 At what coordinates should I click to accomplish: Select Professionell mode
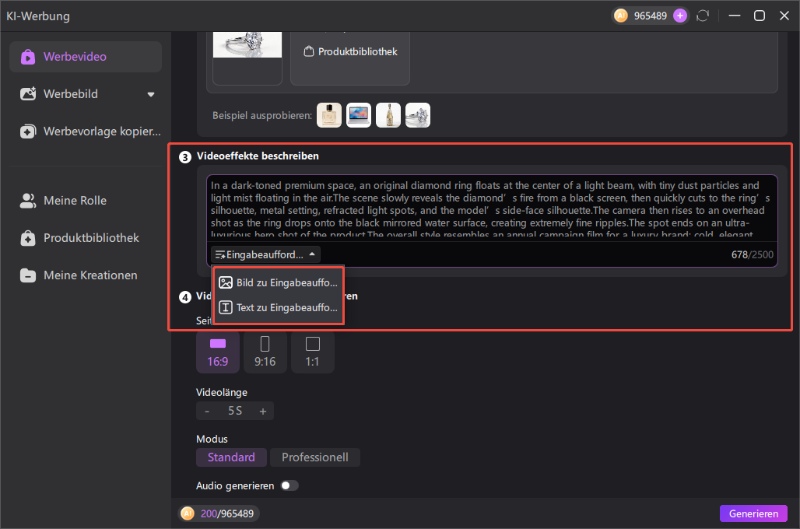point(315,458)
